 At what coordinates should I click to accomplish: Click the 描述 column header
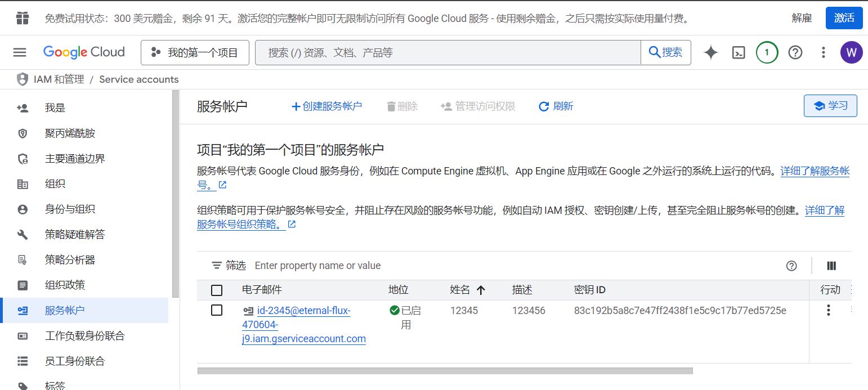(522, 290)
